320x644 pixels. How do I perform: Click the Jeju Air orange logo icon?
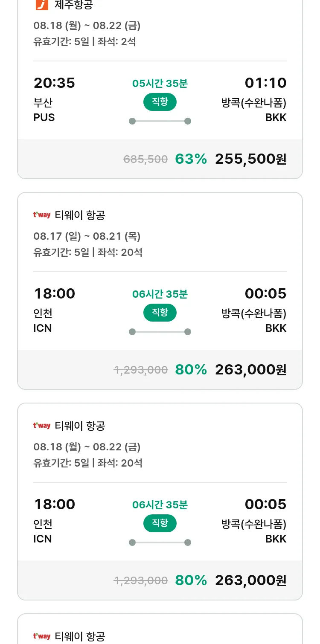(41, 5)
